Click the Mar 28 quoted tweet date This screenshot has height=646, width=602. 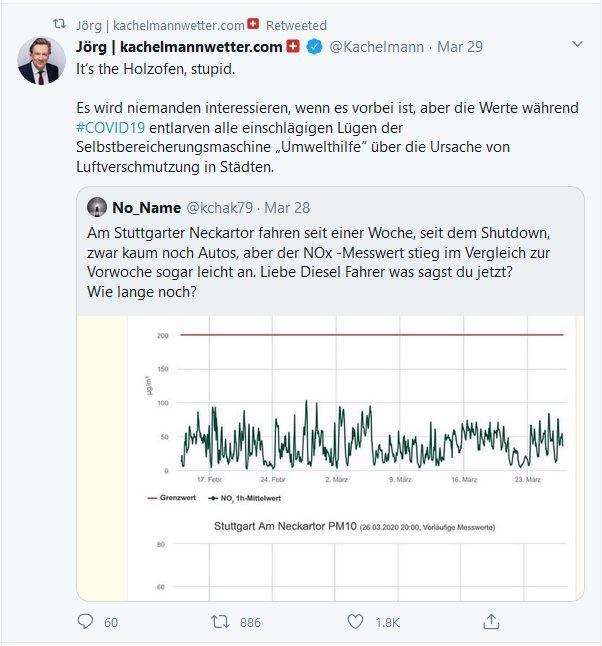click(x=289, y=208)
